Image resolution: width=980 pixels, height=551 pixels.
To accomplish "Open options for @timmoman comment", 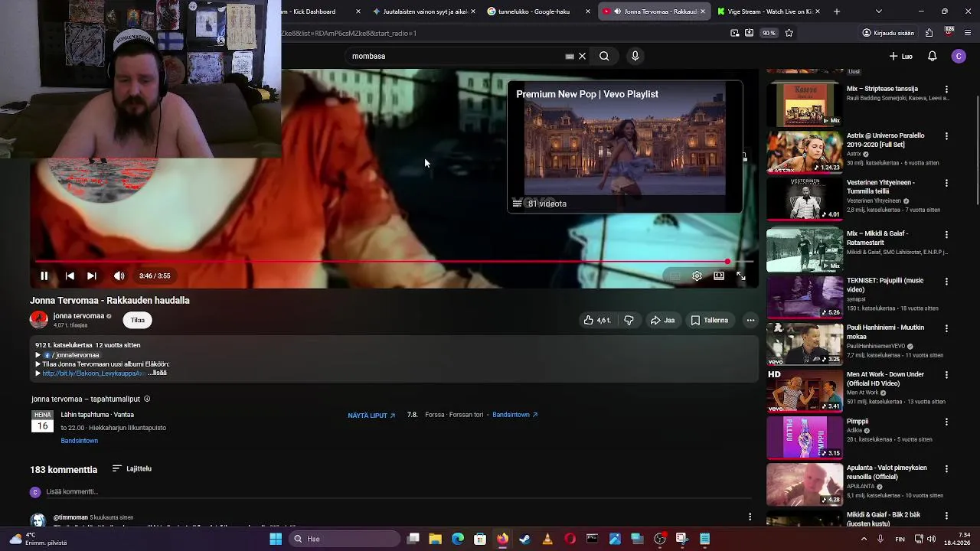I will click(750, 517).
